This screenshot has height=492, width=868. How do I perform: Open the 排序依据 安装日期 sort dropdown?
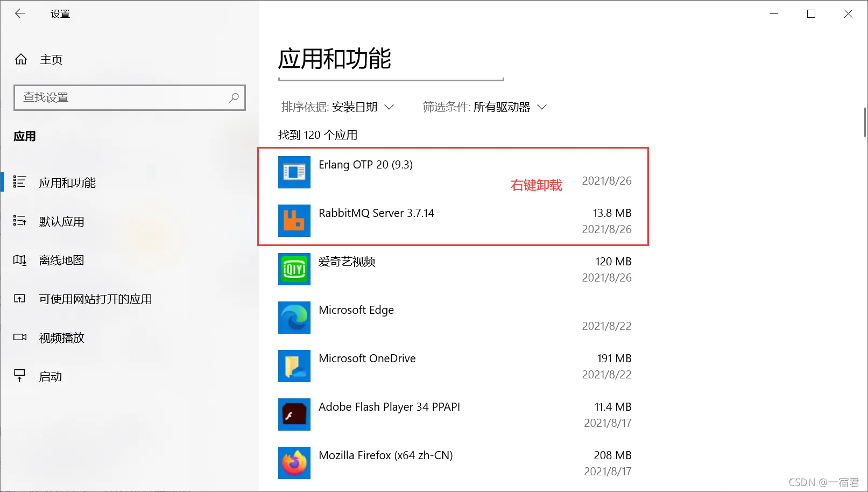pos(337,107)
